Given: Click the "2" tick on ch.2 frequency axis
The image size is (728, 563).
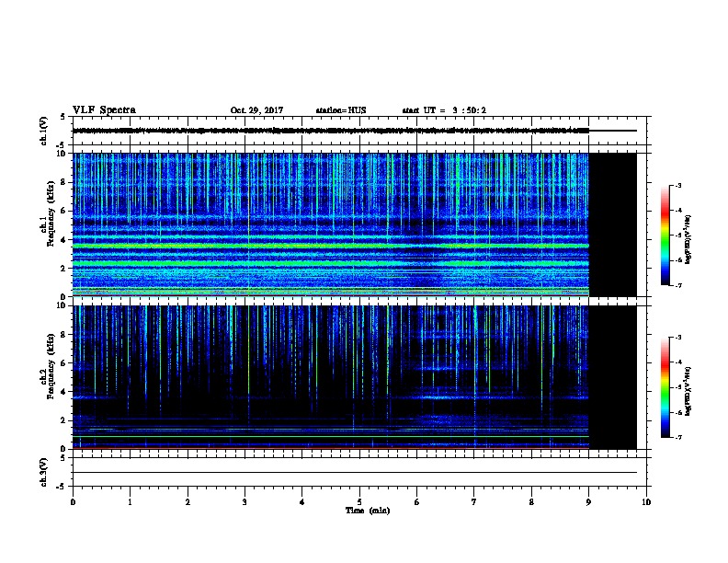Looking at the screenshot, I should click(64, 420).
